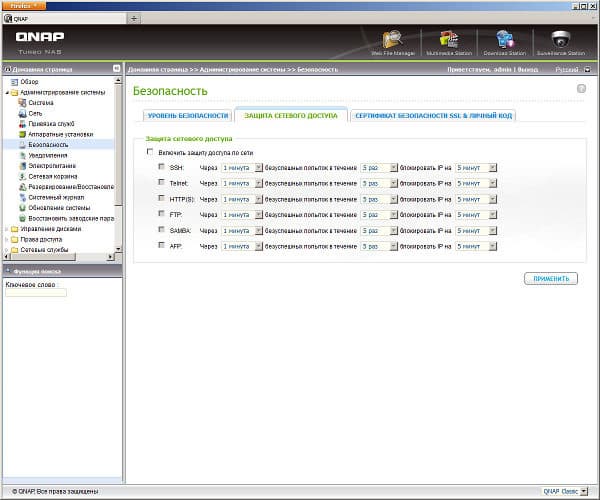Open Surveillance Station camera icon

point(561,39)
